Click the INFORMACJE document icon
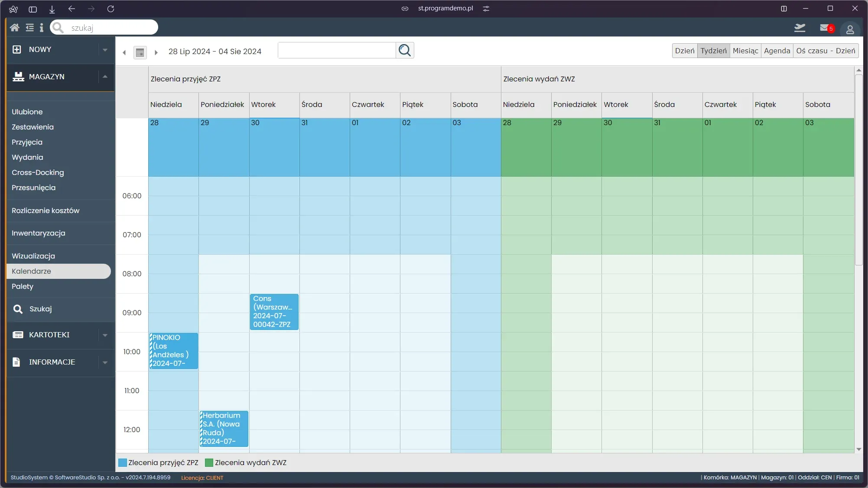This screenshot has width=868, height=488. (x=16, y=362)
